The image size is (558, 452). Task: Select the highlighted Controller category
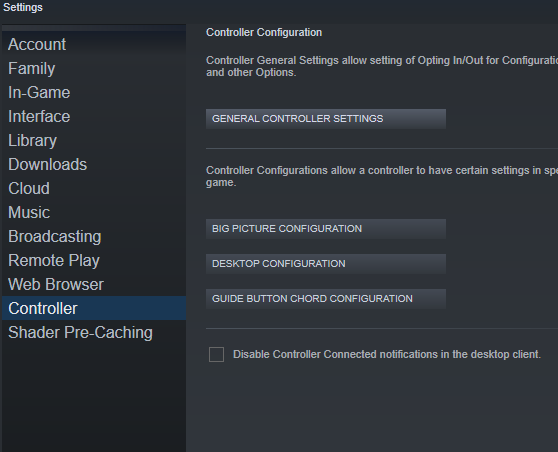(94, 308)
